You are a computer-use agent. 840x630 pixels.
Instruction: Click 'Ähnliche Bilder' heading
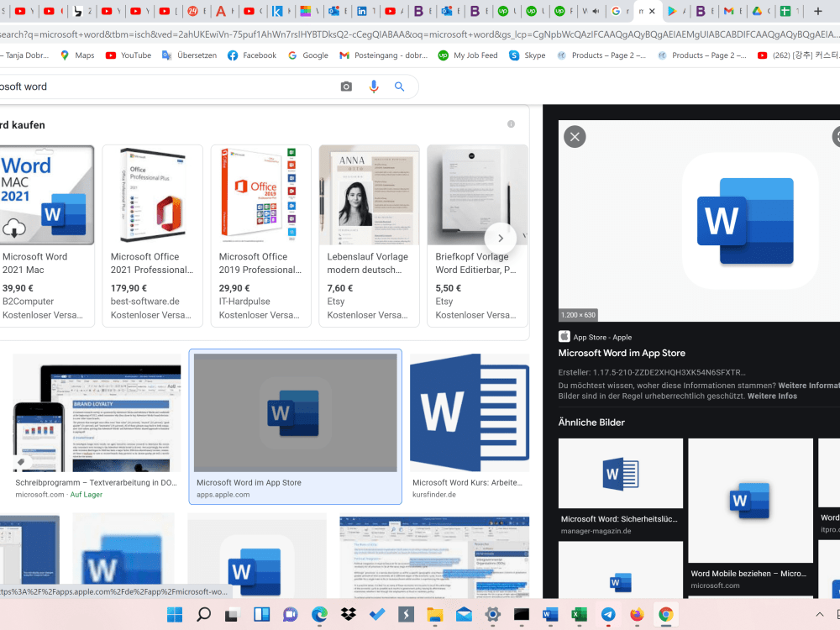tap(591, 423)
